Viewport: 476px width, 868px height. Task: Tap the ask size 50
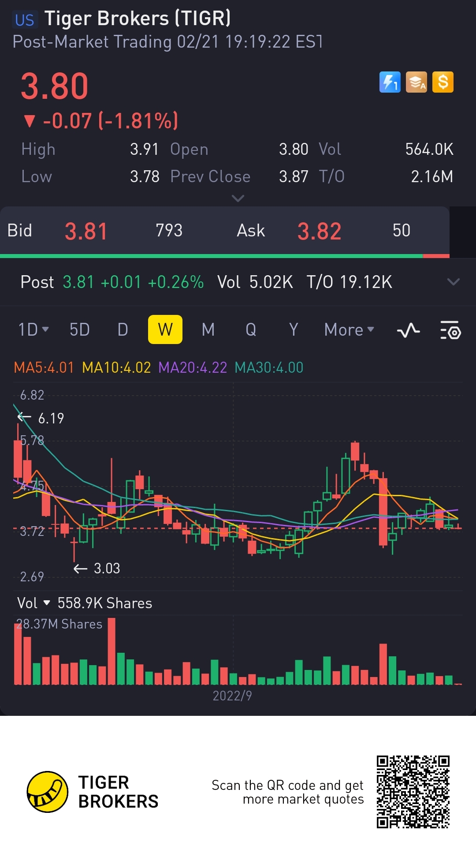tap(402, 230)
